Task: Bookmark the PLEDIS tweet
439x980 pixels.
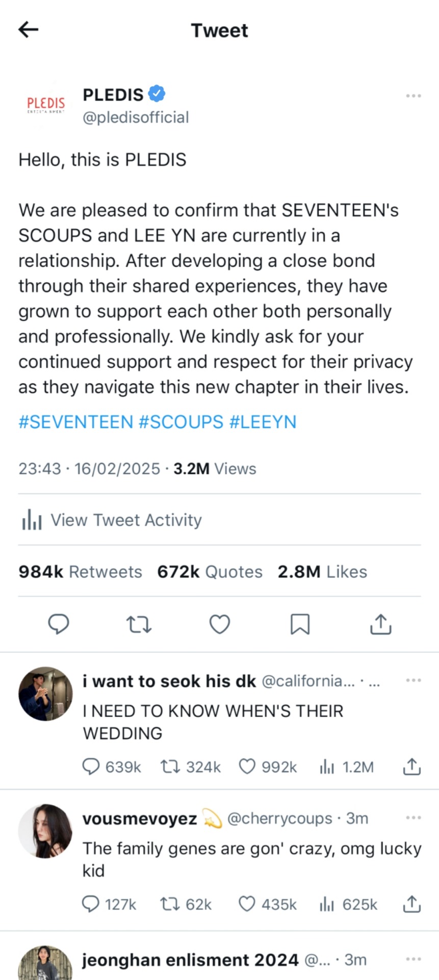Action: [300, 624]
